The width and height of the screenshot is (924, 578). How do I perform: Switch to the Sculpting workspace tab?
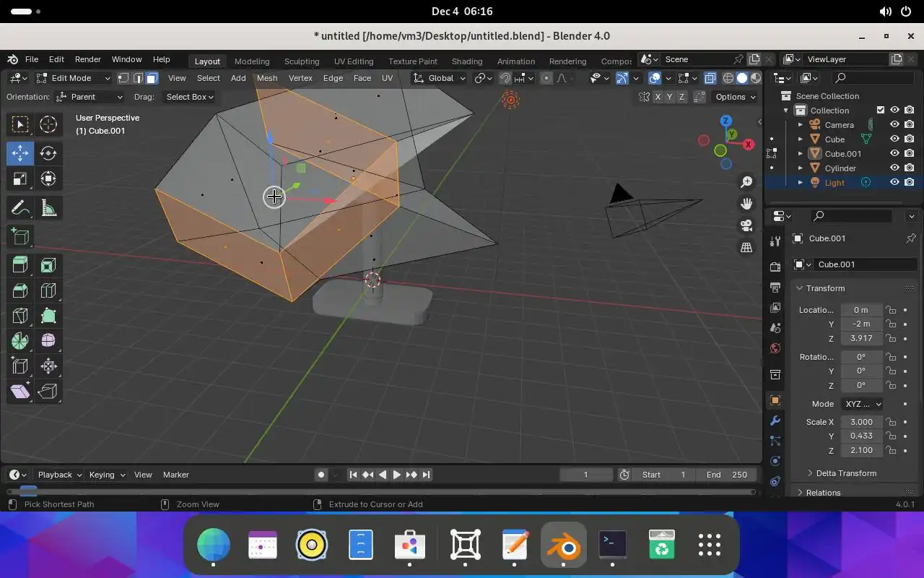coord(302,61)
